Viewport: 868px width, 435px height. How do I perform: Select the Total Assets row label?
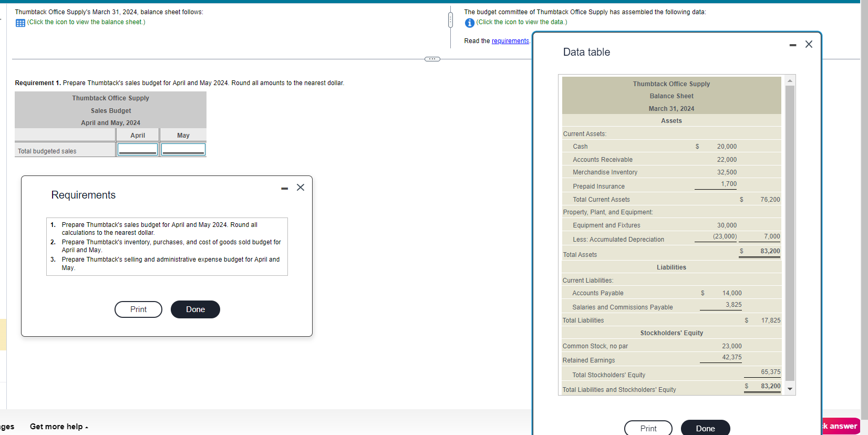[580, 255]
